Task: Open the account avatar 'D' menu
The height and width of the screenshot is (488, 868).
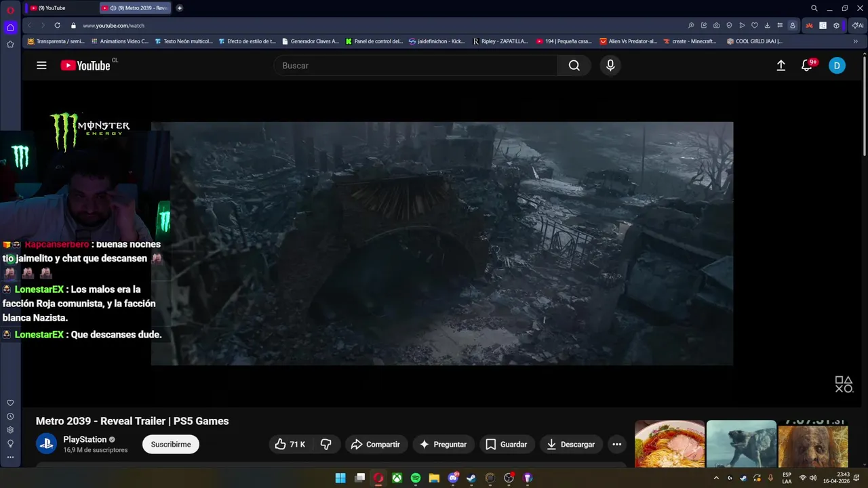Action: tap(837, 66)
